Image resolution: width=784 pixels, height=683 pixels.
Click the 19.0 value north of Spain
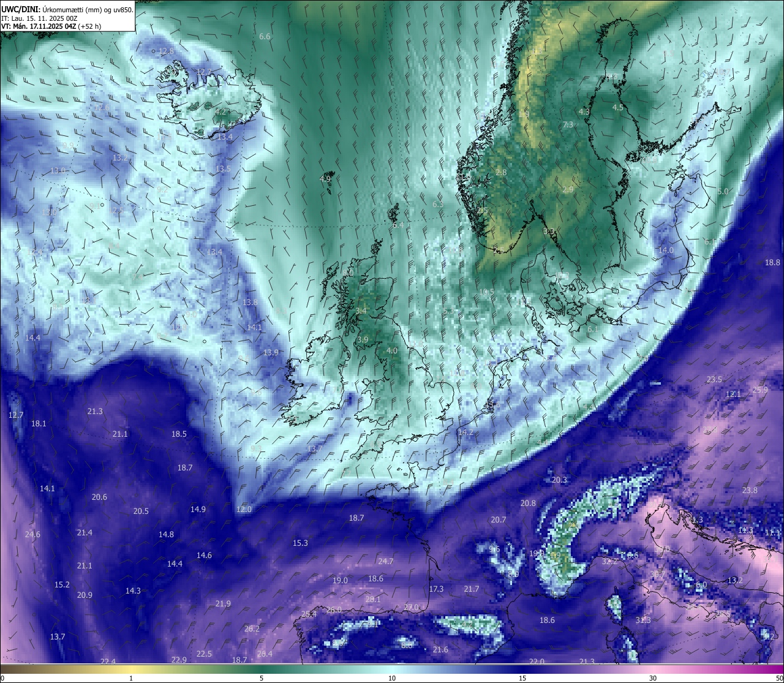pos(340,580)
